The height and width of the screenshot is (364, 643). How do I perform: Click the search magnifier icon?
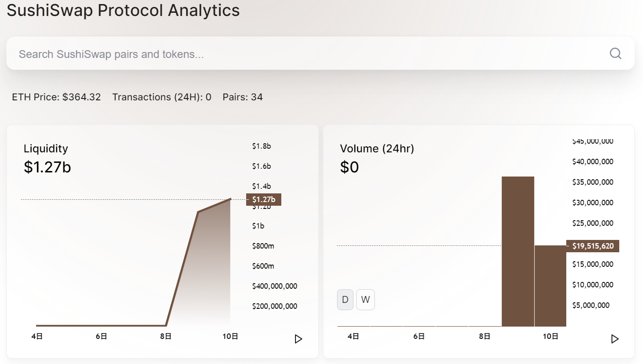[x=616, y=54]
